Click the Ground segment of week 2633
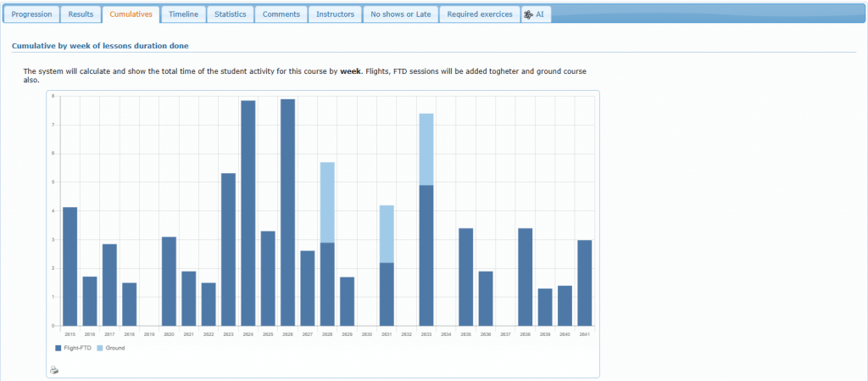Screen dimensions: 868x381 426,149
